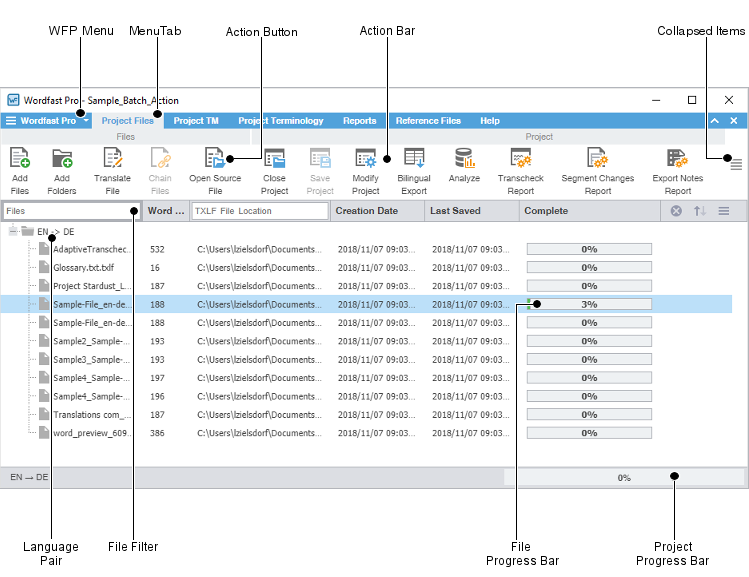This screenshot has width=749, height=577.
Task: Click the Close Project icon
Action: click(x=275, y=158)
